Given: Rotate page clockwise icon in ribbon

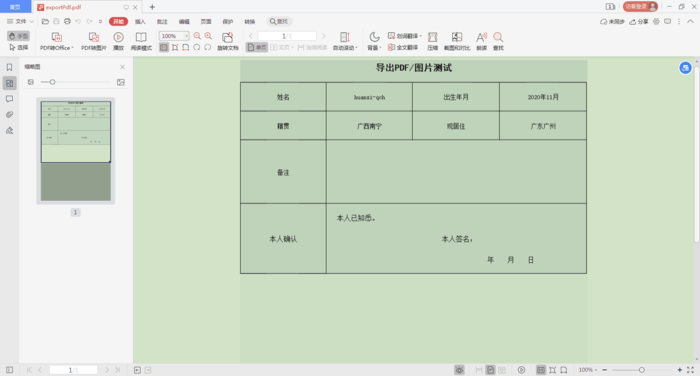Looking at the screenshot, I should 208,47.
